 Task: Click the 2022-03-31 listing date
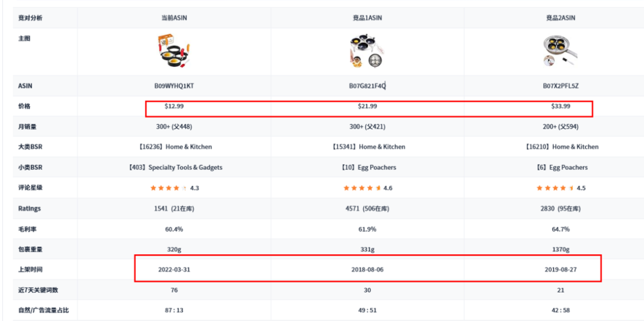pos(174,269)
